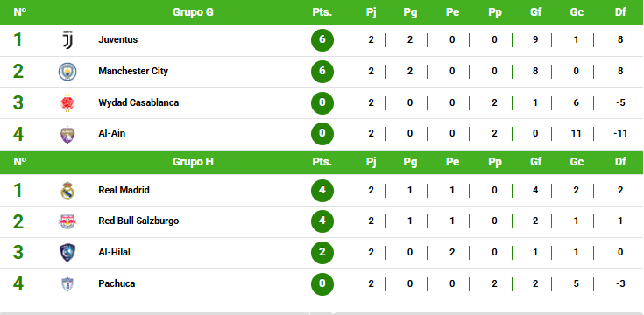Open the Manchester City team link
This screenshot has height=315, width=644.
click(133, 71)
